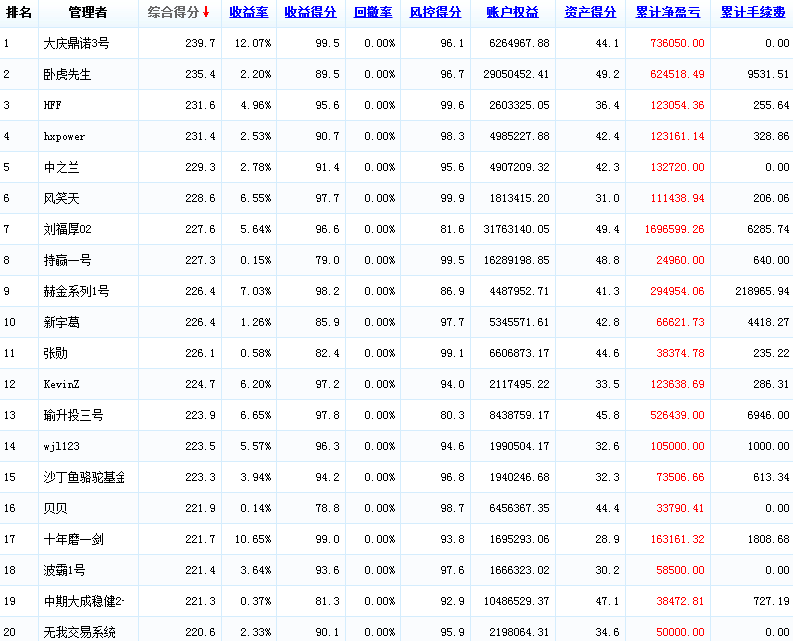Viewport: 793px width, 641px height.
Task: Sort table by 收益率 column header
Action: click(x=248, y=13)
